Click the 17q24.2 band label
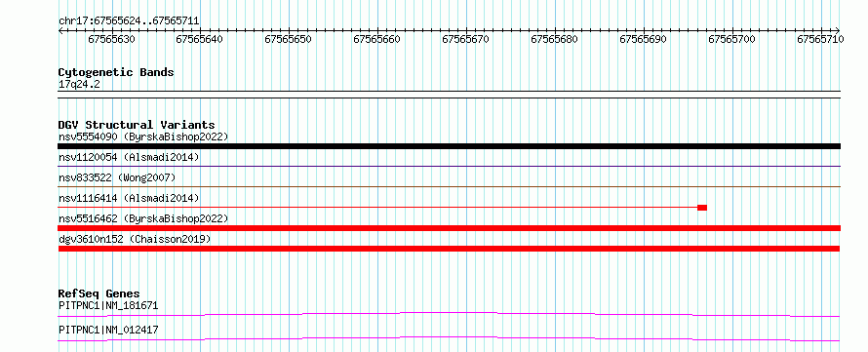The image size is (868, 352). click(x=79, y=84)
